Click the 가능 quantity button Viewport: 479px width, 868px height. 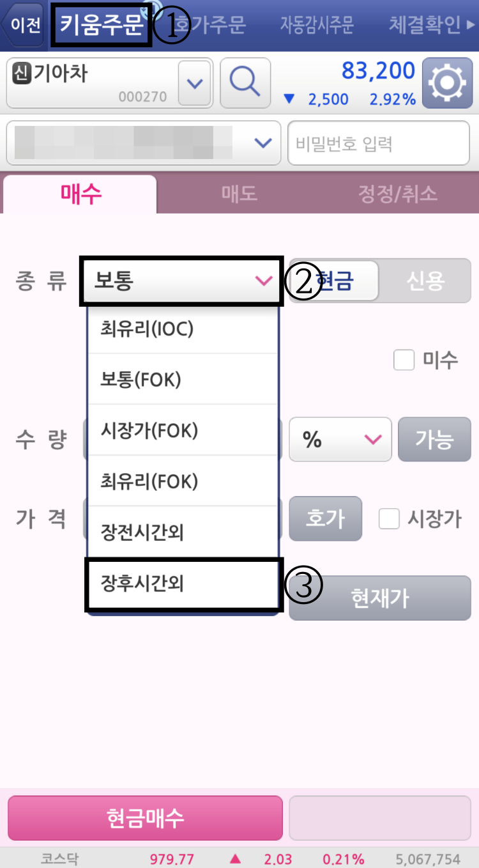[x=434, y=439]
